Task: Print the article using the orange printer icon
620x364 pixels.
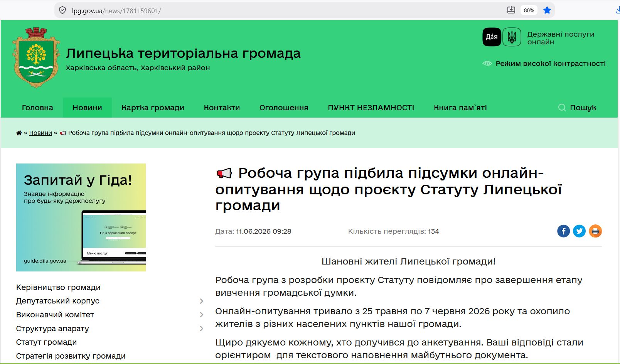Action: 595,231
